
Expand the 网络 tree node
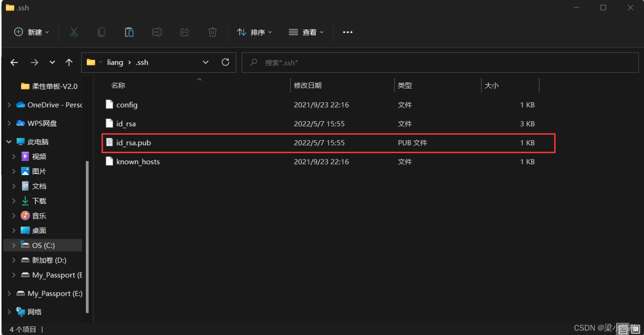pos(9,312)
